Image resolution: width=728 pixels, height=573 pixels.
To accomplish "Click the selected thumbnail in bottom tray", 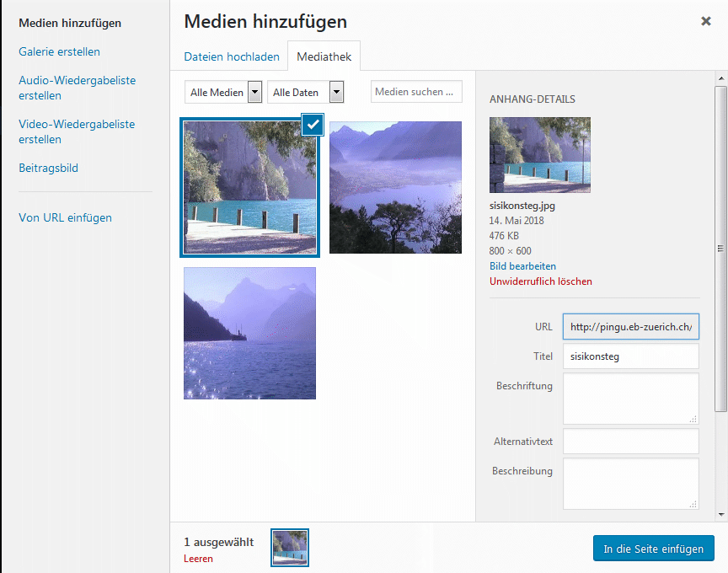I will click(290, 547).
